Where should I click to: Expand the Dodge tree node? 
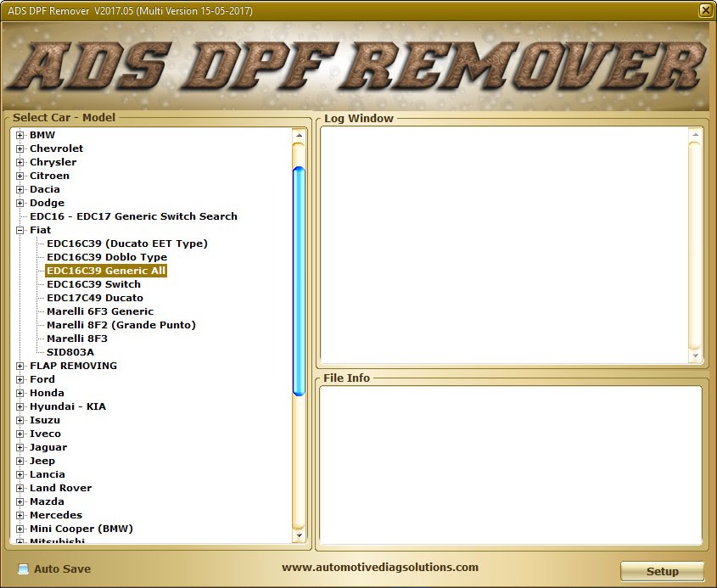pos(20,203)
